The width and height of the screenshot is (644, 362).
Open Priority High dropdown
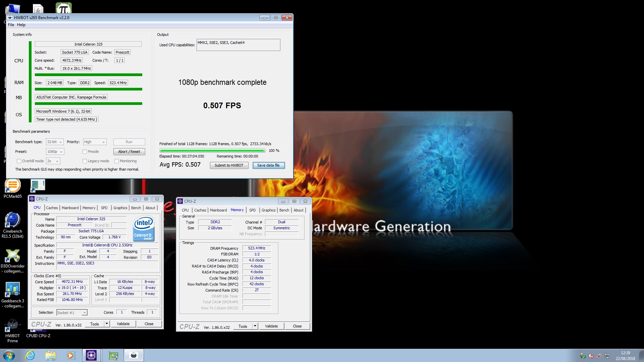pyautogui.click(x=95, y=142)
